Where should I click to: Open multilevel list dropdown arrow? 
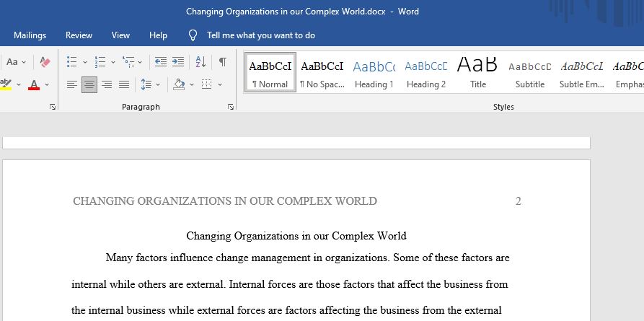tap(140, 62)
